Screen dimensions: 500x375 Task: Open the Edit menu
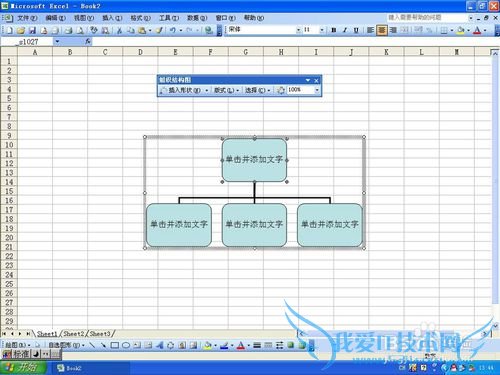55,18
